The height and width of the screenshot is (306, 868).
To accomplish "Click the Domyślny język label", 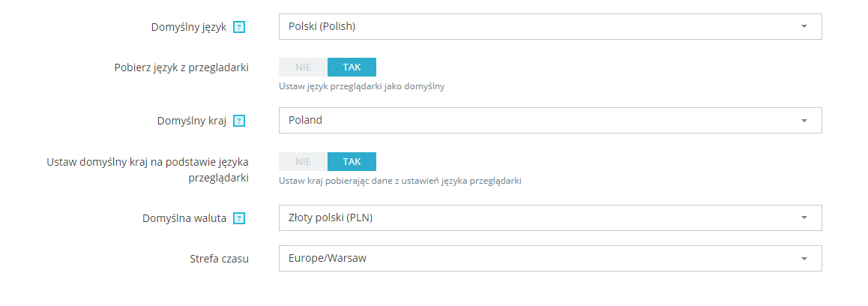I will (x=188, y=27).
